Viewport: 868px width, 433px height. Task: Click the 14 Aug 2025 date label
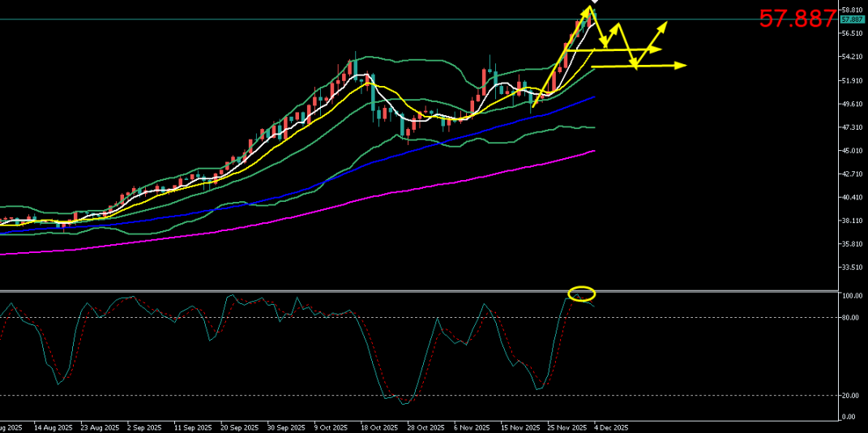tap(53, 427)
